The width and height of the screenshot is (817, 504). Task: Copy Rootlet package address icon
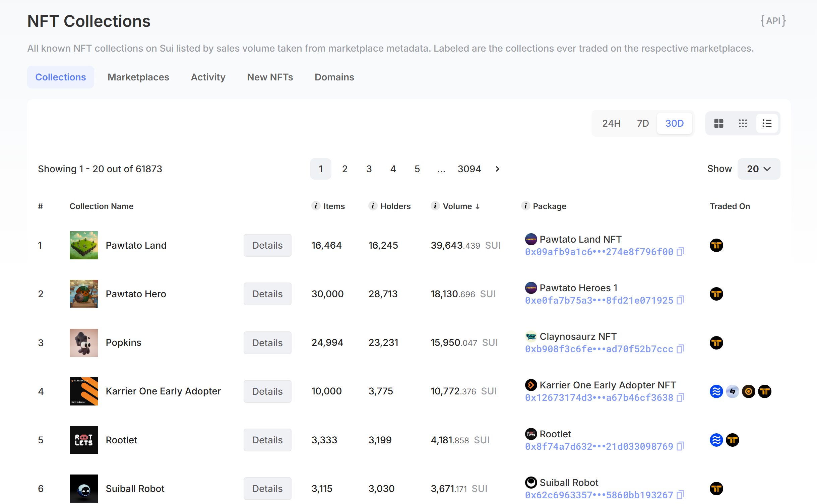click(x=680, y=446)
